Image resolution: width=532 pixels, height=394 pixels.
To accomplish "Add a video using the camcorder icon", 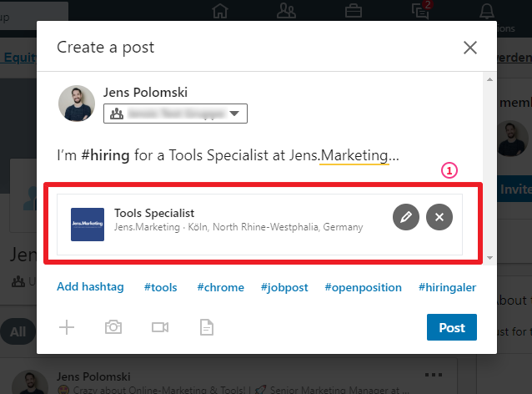I will click(160, 327).
